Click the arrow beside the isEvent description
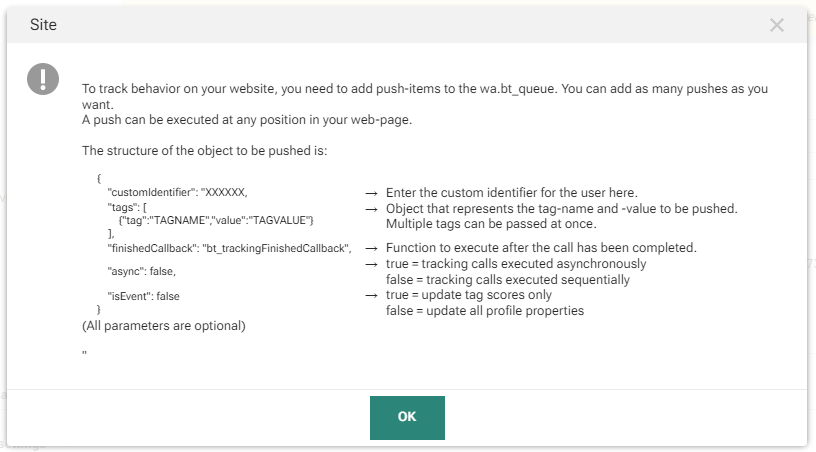 point(370,296)
